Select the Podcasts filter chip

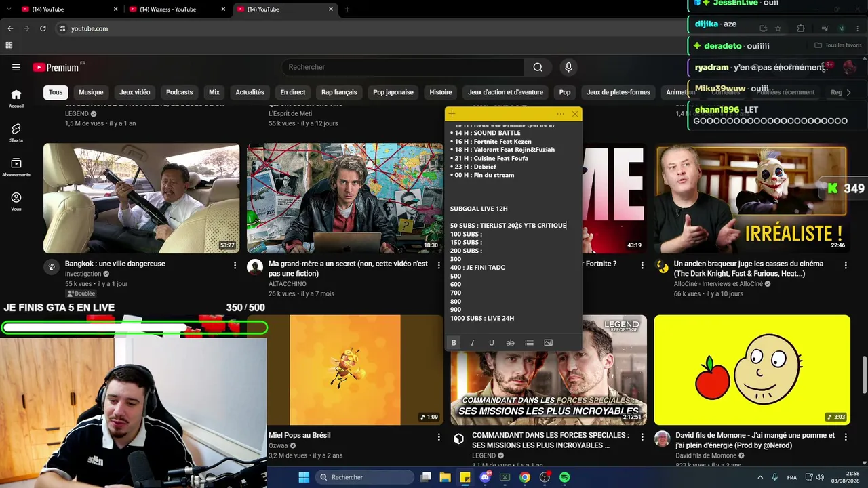click(x=180, y=92)
